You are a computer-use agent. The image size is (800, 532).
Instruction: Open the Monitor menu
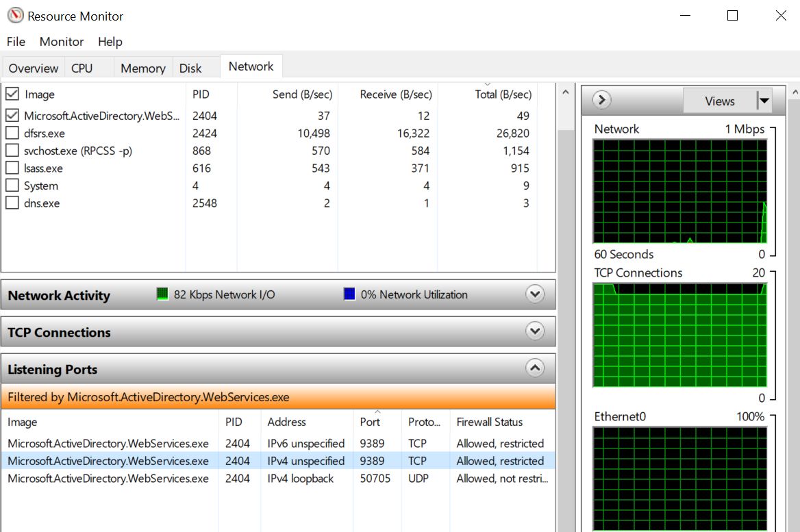tap(61, 42)
